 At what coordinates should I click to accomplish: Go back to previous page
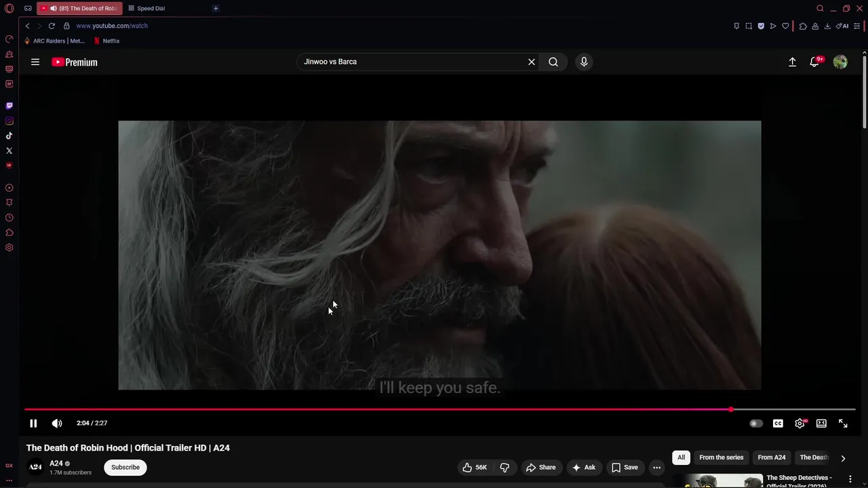pos(27,26)
